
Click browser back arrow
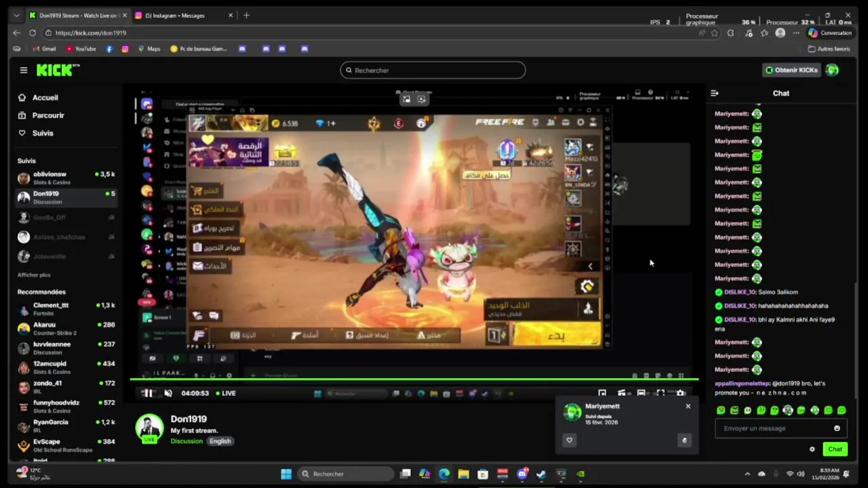(16, 33)
